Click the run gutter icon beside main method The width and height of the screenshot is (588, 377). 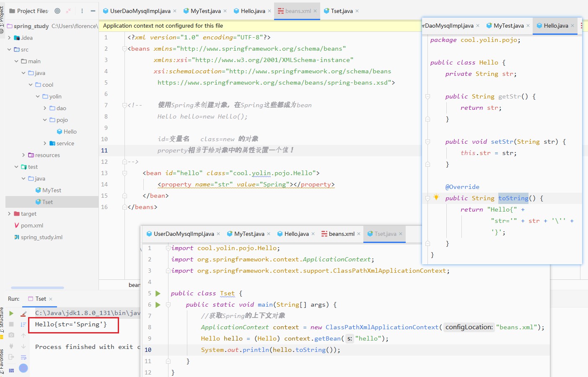click(158, 305)
